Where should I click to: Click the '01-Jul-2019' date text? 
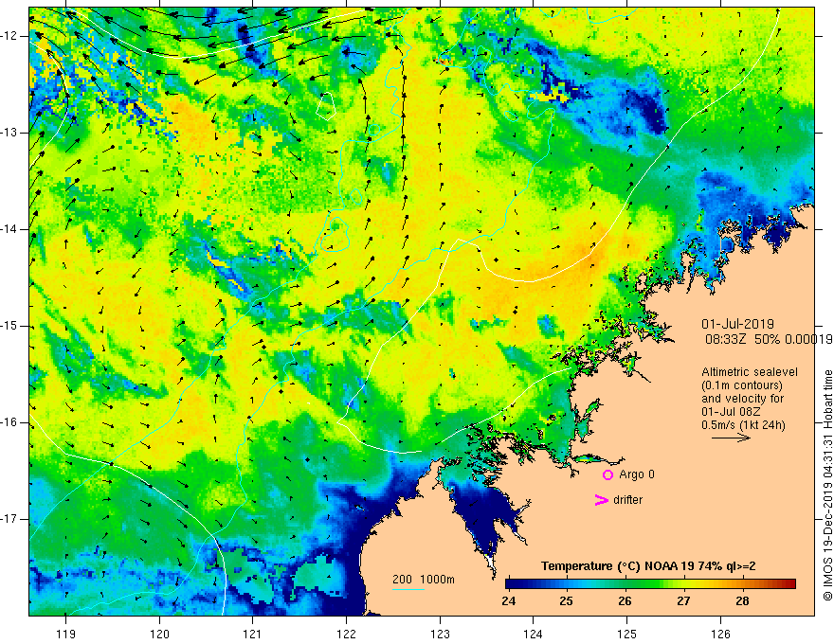point(737,324)
